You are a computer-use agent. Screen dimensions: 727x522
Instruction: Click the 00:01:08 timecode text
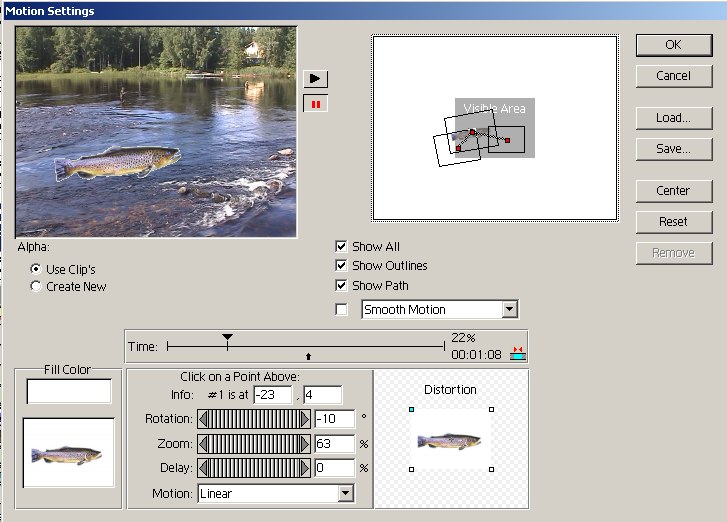point(476,355)
